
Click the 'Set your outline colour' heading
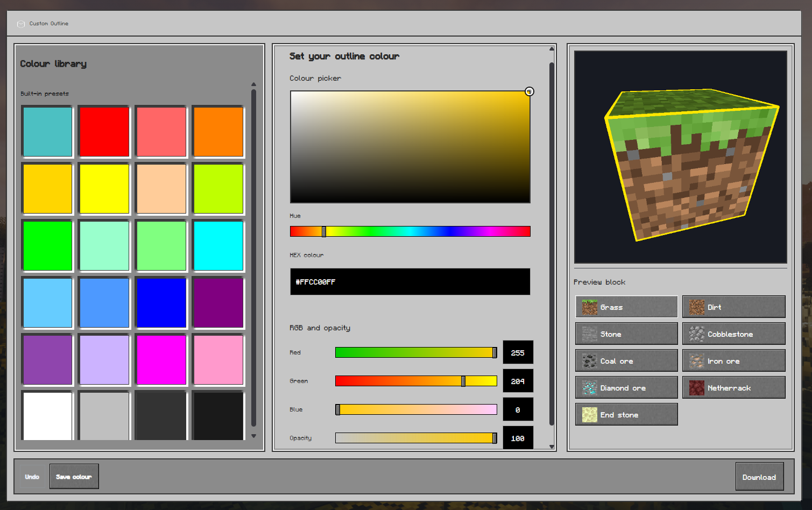pyautogui.click(x=344, y=56)
